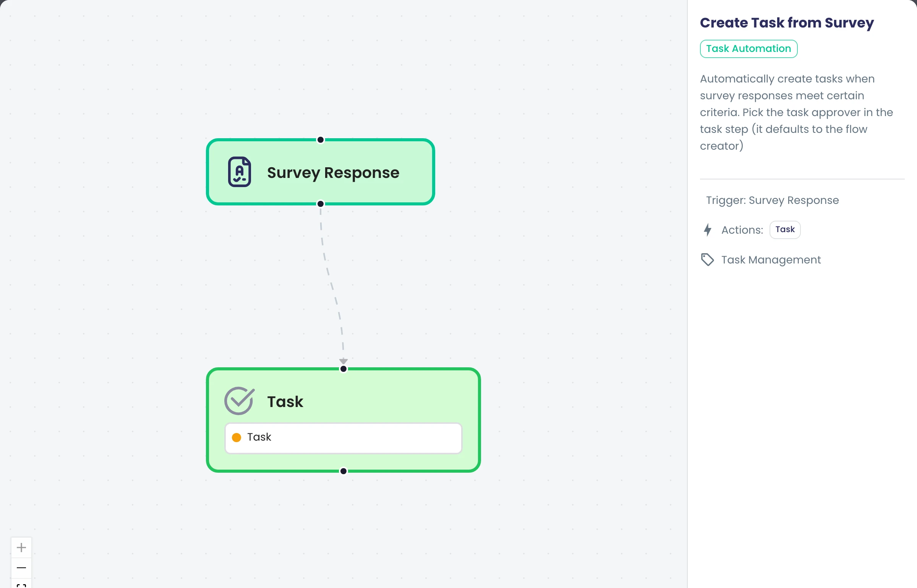This screenshot has height=588, width=917.
Task: Open the Task item inside Task node
Action: click(x=343, y=438)
